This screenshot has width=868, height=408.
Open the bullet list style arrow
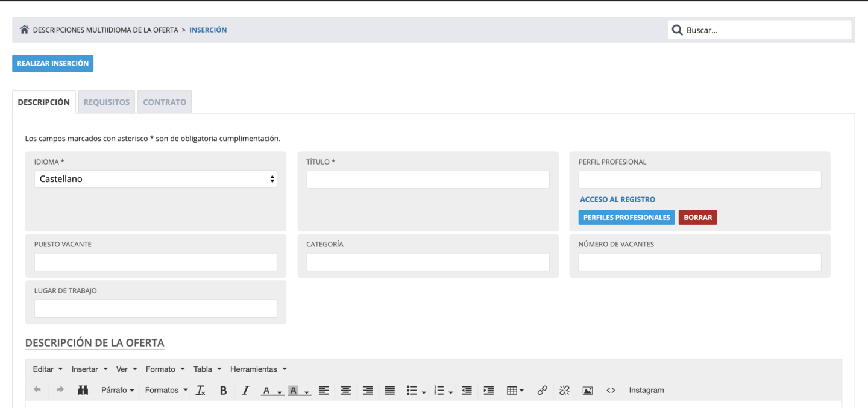424,392
